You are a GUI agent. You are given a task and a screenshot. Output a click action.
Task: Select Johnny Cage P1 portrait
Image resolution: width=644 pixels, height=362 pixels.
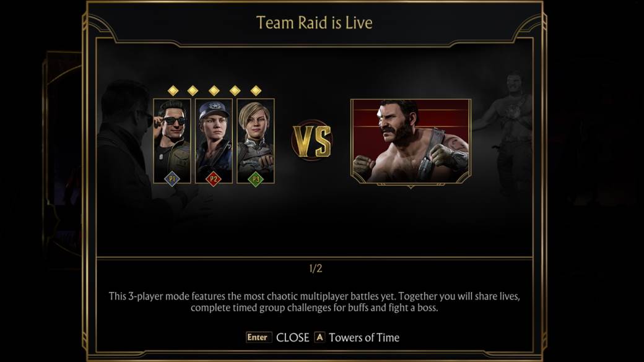point(172,141)
